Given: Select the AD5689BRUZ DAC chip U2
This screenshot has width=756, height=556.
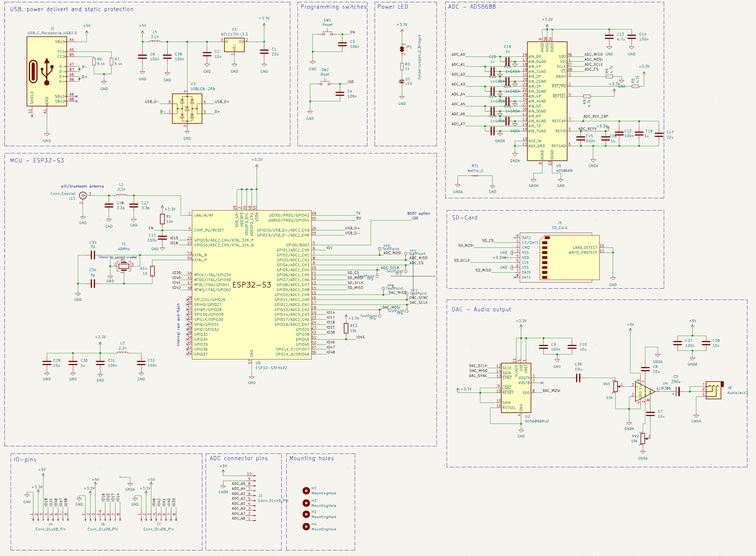Looking at the screenshot, I should click(x=516, y=388).
